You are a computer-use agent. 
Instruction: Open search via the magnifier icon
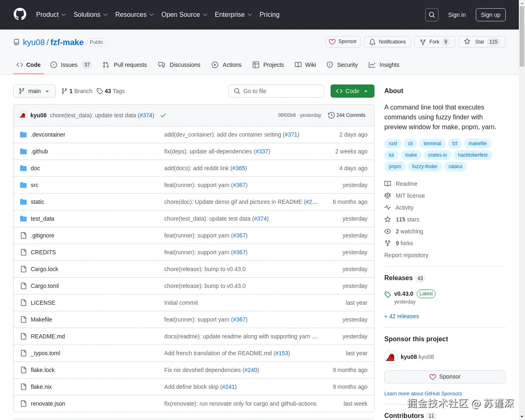point(431,15)
